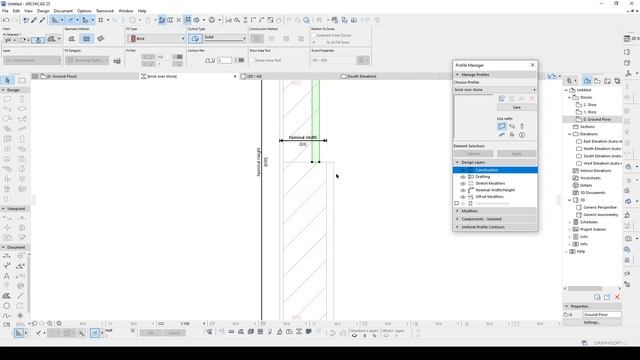Screen dimensions: 640x360
Task: Open the Layout Book icon in the Navigator
Action: click(x=607, y=81)
